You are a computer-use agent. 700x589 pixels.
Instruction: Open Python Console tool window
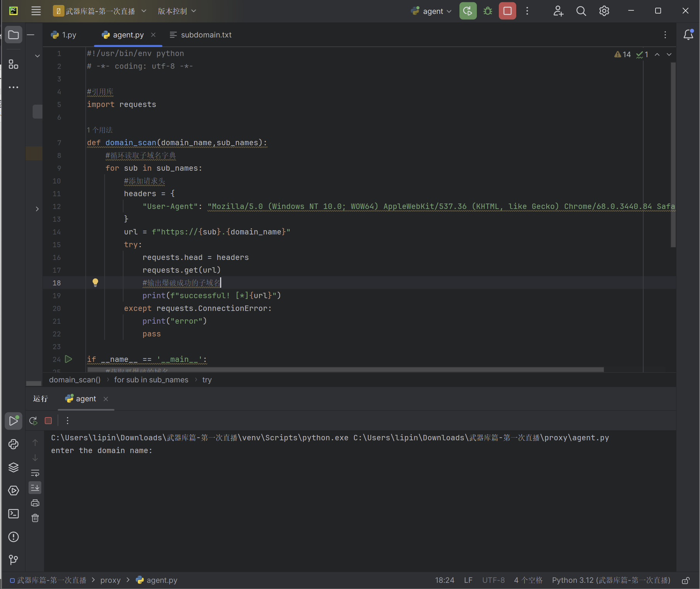click(x=14, y=444)
